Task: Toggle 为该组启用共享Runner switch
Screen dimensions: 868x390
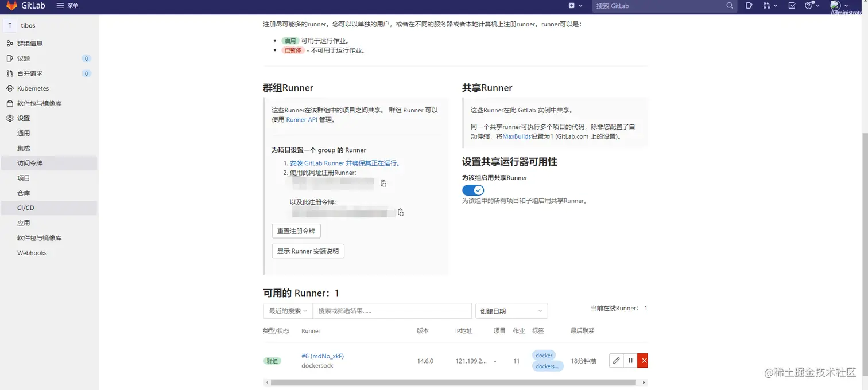Action: (473, 190)
